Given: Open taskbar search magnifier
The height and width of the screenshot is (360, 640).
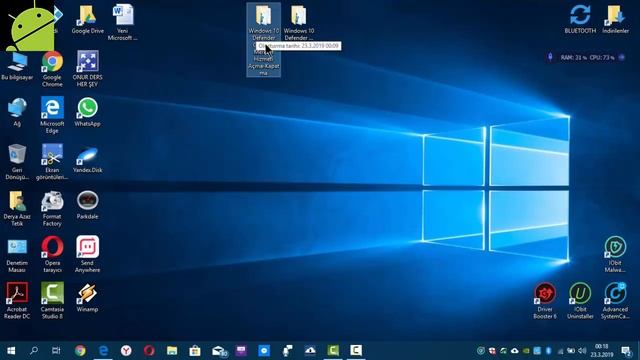Looking at the screenshot, I should click(34, 351).
